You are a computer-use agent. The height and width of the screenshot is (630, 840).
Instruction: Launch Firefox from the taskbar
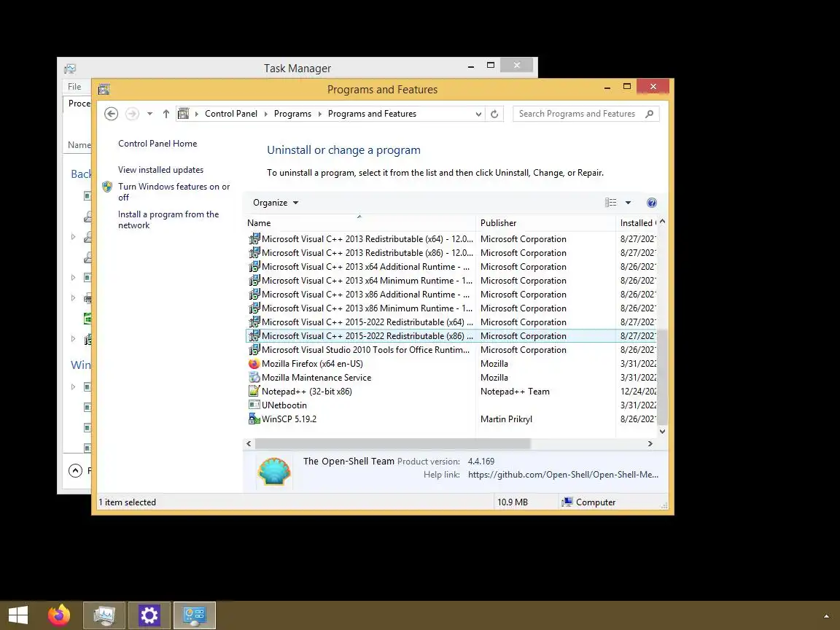[x=59, y=615]
